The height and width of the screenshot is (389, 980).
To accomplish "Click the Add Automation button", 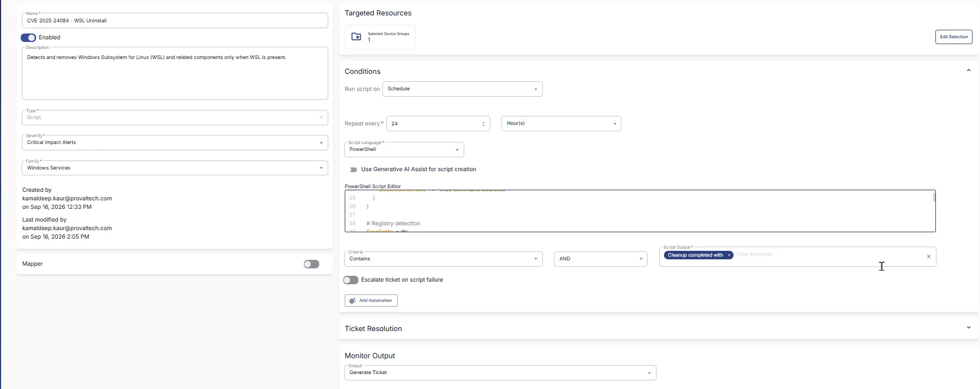I will (371, 301).
